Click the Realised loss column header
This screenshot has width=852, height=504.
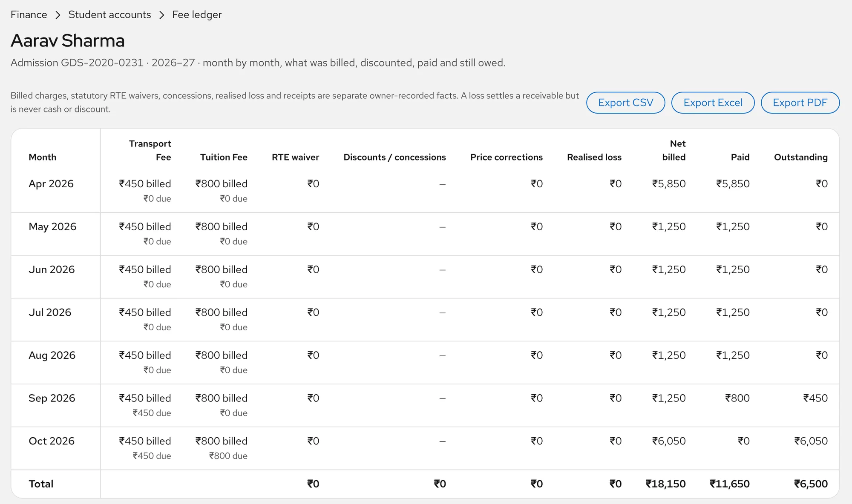(x=594, y=157)
